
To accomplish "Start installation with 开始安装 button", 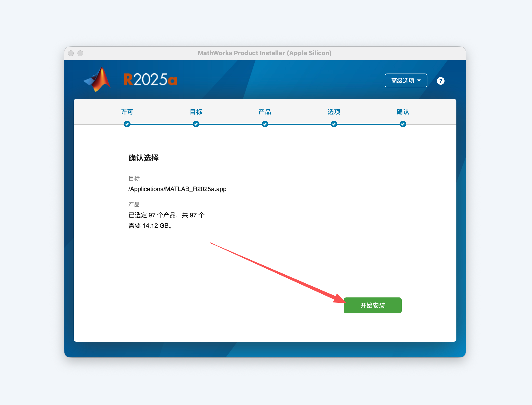I will click(372, 306).
